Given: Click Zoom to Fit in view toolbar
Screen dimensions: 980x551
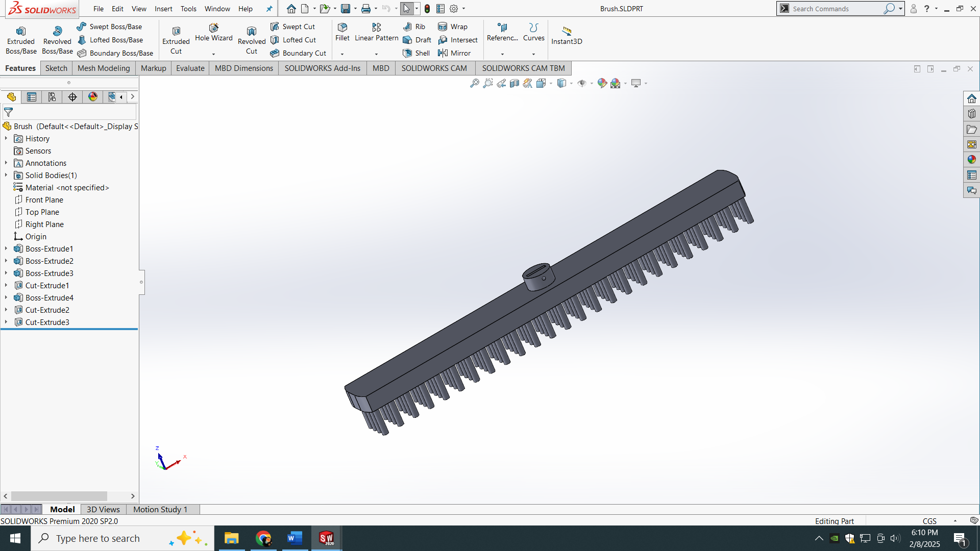Looking at the screenshot, I should coord(475,83).
